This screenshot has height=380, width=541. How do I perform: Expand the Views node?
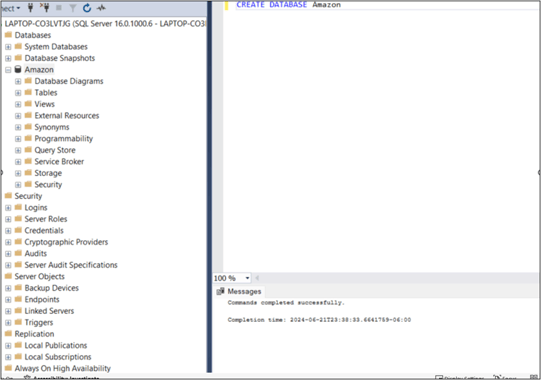(x=18, y=104)
